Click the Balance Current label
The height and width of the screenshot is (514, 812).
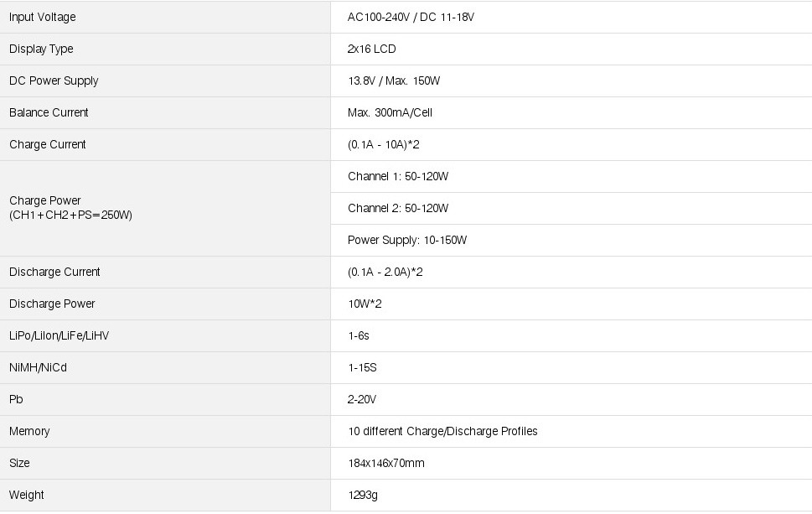coord(49,112)
